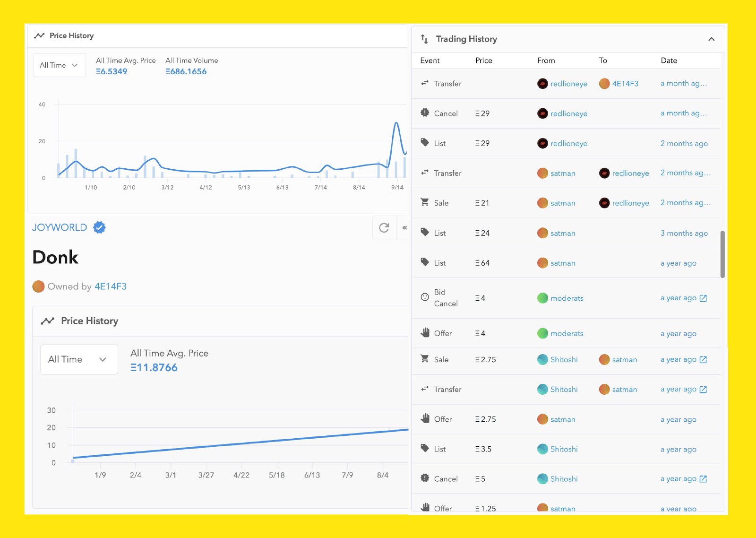Click the share icon next to refresh
756x538 pixels.
[x=404, y=228]
